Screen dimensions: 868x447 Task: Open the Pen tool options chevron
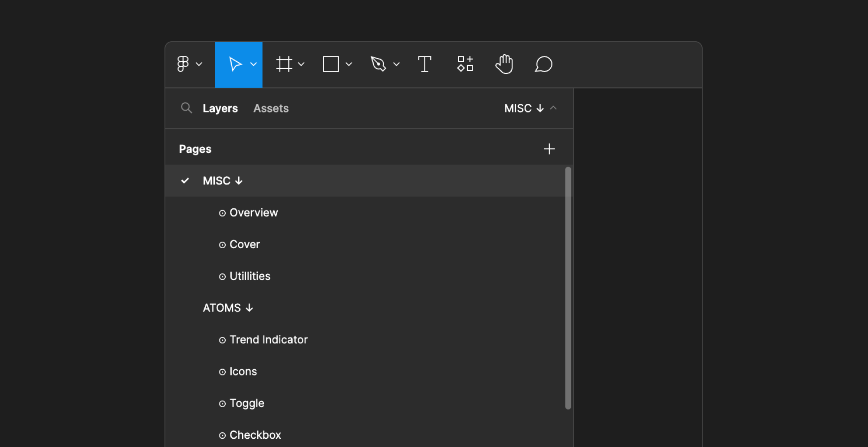click(396, 64)
